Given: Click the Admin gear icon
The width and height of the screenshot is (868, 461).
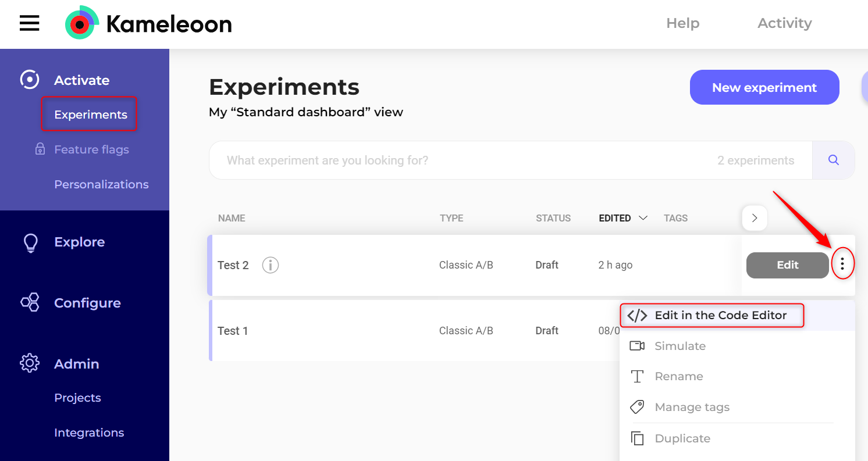Looking at the screenshot, I should tap(30, 364).
